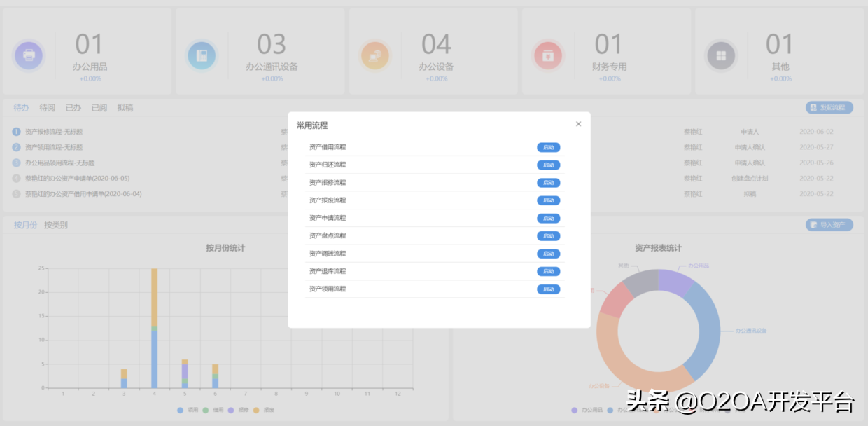Click the red 财务专用 icon
Image resolution: width=868 pixels, height=426 pixels.
click(549, 55)
